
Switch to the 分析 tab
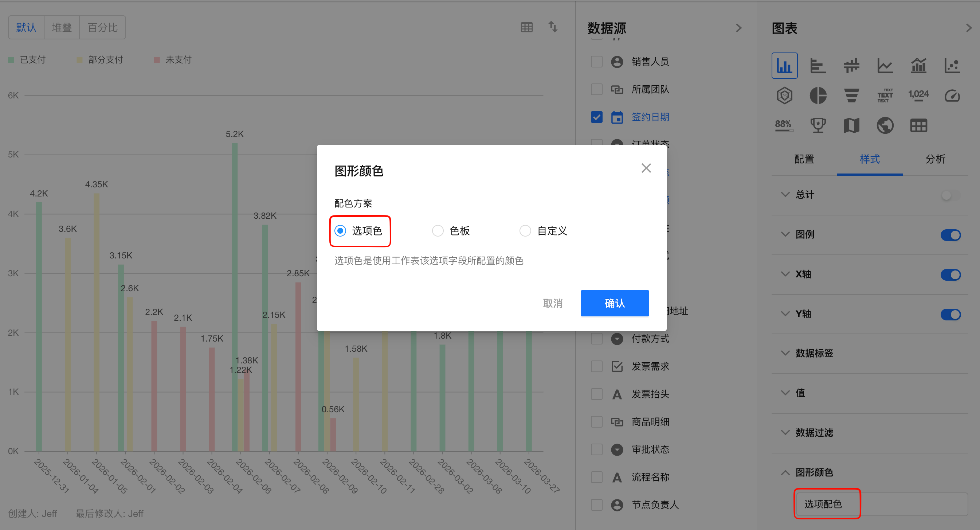coord(935,159)
